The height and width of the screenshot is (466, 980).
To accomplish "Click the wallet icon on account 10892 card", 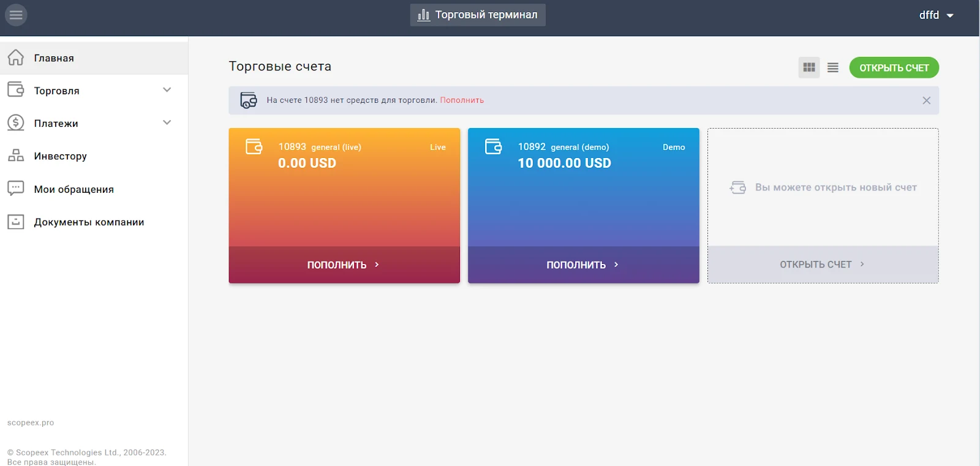I will (494, 147).
